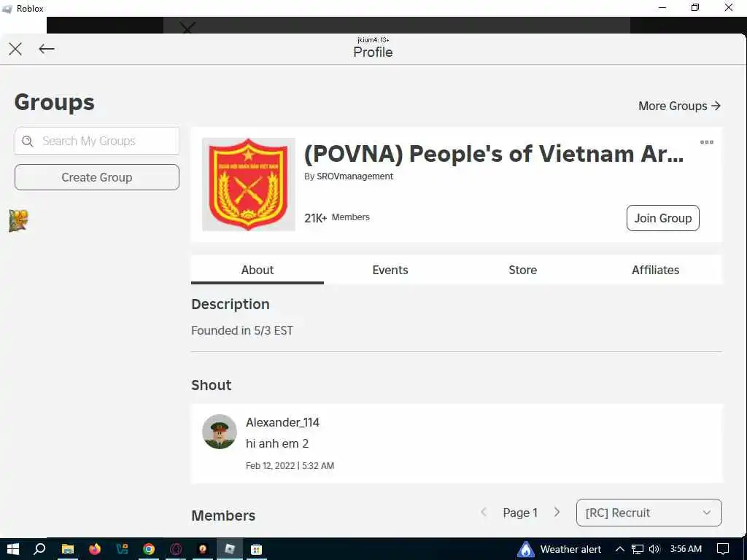Switch to the About tab

click(258, 270)
